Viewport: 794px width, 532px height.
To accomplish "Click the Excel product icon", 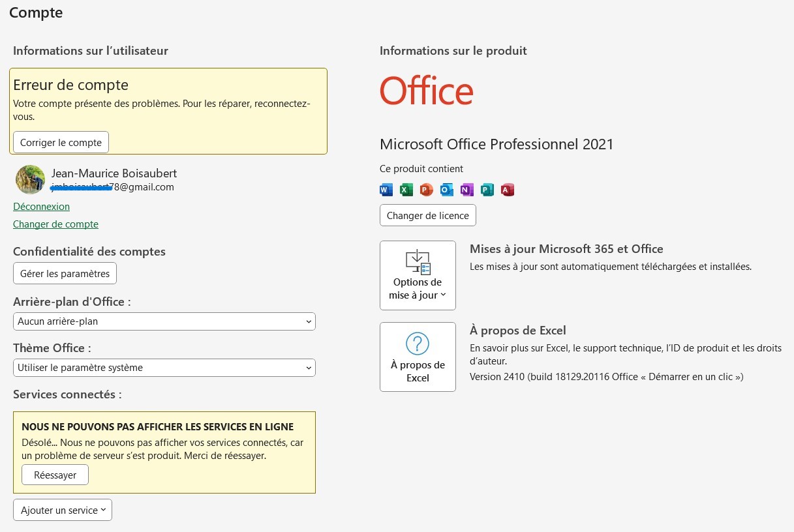I will point(406,190).
